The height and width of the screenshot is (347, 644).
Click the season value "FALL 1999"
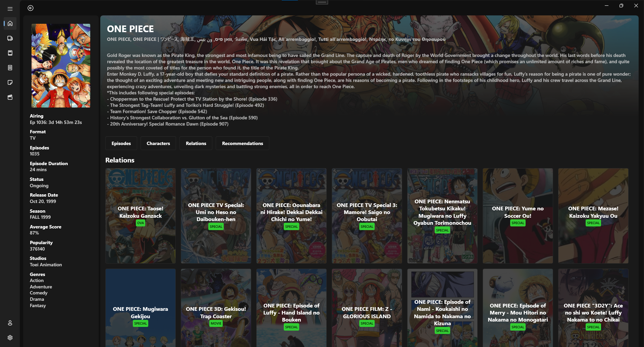point(40,217)
